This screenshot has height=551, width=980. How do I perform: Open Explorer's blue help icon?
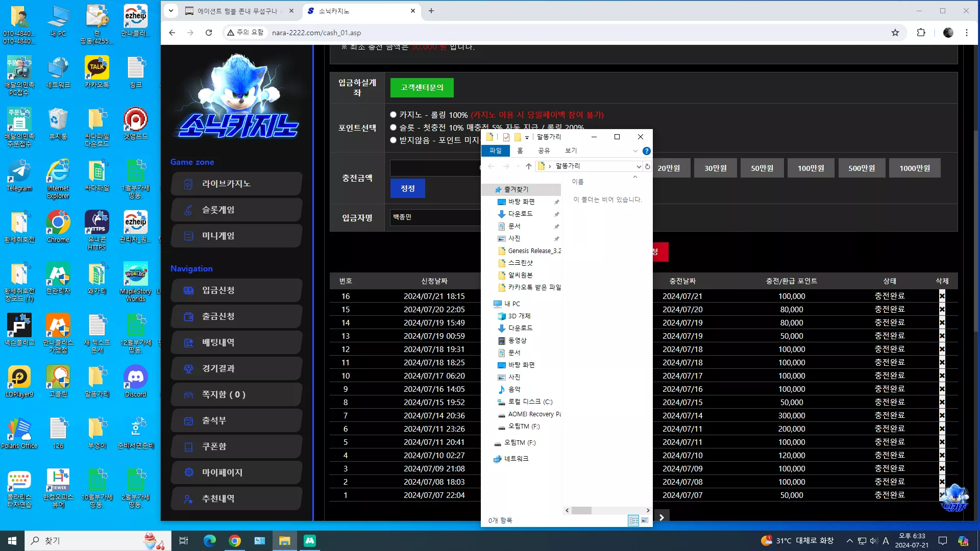click(x=647, y=151)
